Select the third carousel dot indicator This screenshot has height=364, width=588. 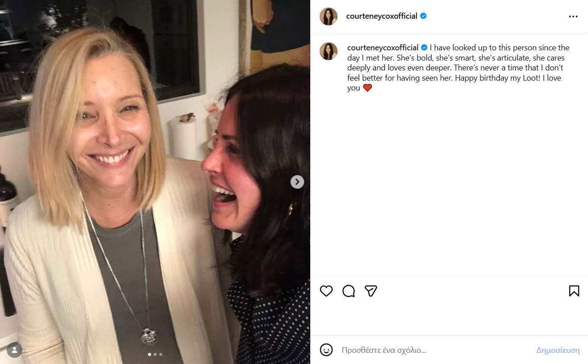pyautogui.click(x=160, y=355)
